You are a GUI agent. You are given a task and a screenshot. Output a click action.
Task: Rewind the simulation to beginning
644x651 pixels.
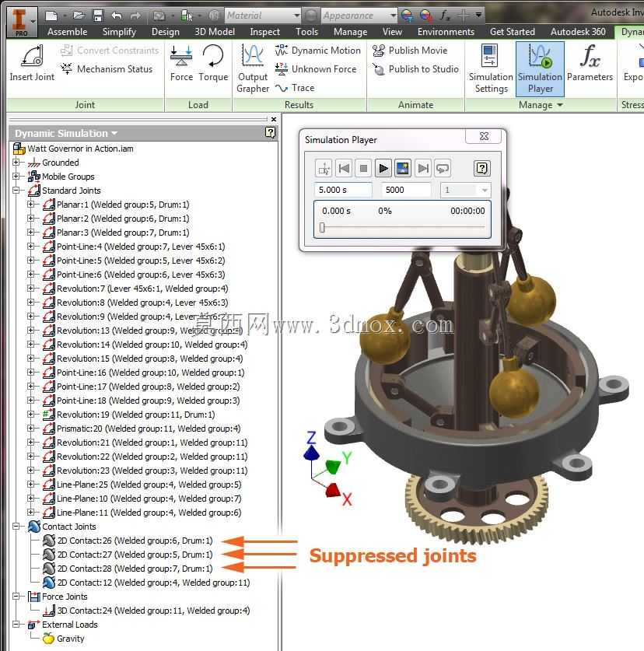point(344,168)
